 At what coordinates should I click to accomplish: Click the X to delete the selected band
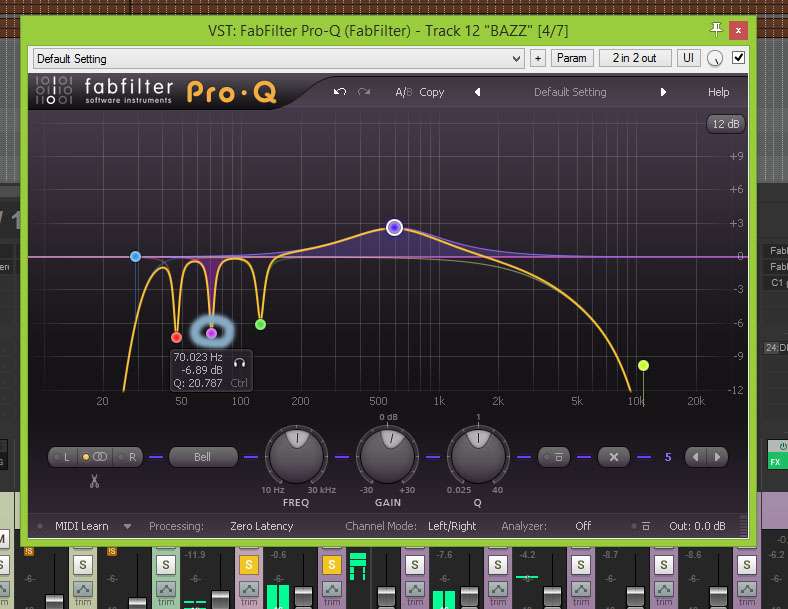613,457
